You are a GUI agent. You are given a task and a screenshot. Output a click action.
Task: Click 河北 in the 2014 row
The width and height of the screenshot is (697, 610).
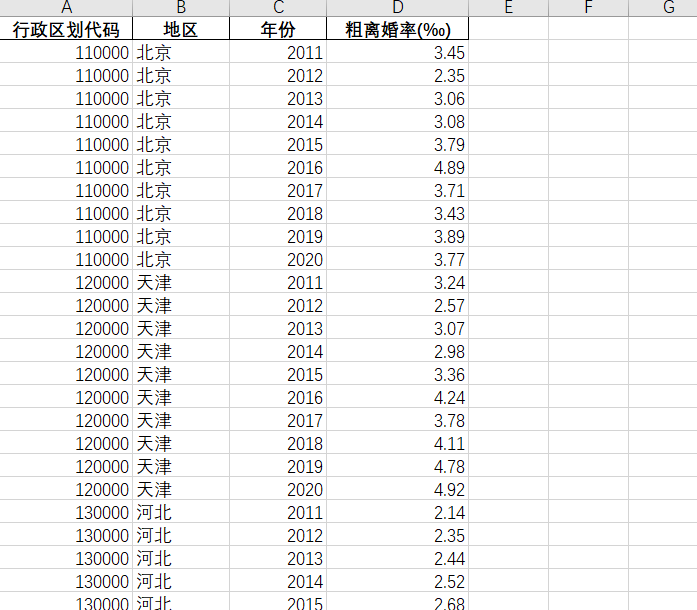181,582
